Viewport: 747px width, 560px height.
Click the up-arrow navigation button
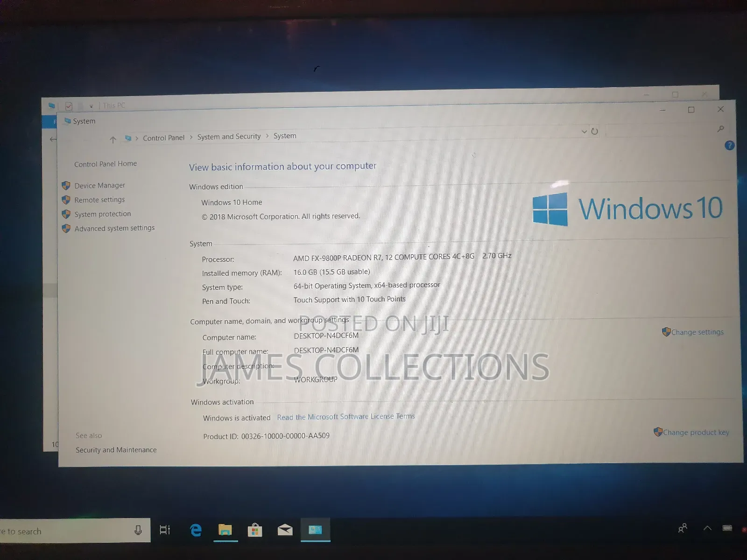pos(113,140)
